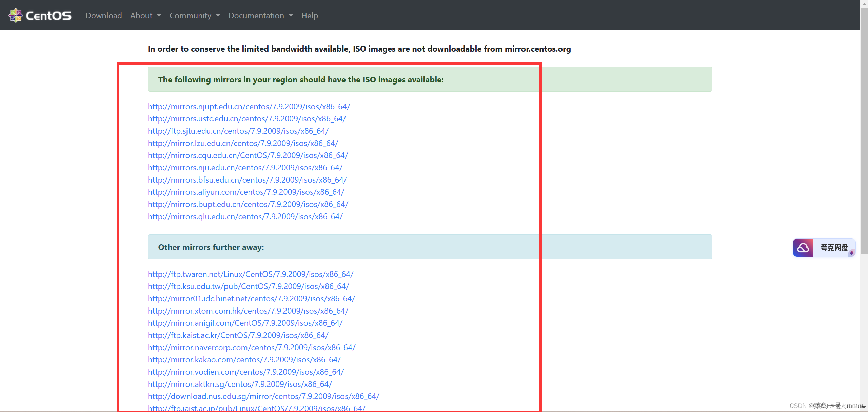Expand the Community dropdown menu

point(194,16)
